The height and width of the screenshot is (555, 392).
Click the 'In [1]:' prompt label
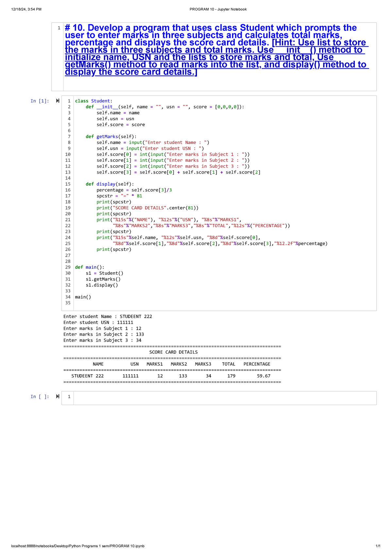click(40, 101)
